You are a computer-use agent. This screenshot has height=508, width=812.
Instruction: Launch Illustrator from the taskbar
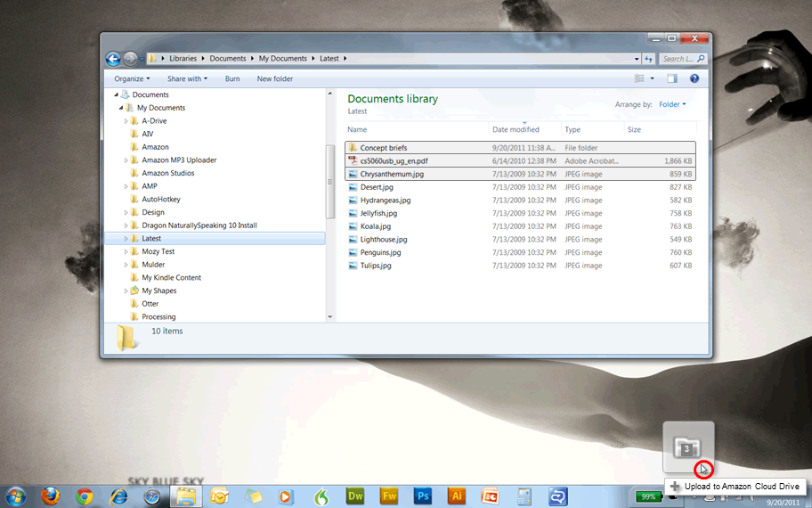(x=457, y=496)
